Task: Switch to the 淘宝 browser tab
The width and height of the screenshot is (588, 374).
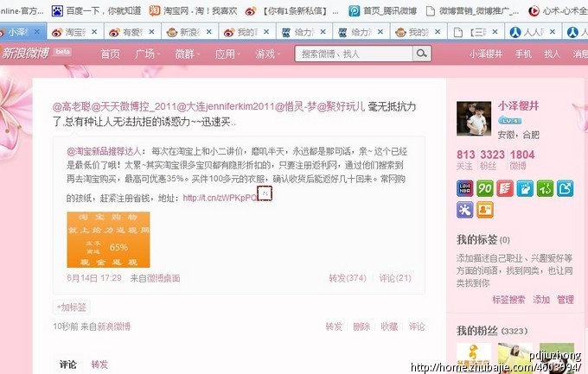Action: [x=74, y=32]
